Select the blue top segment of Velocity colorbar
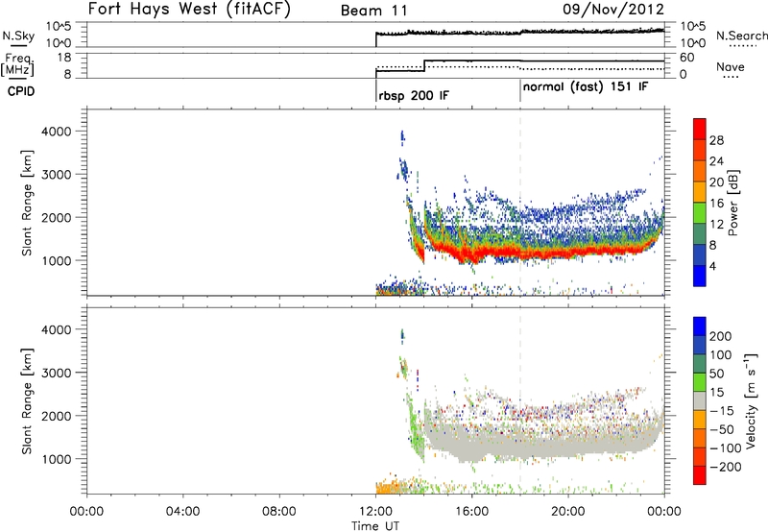Viewport: 768px width, 532px height. point(700,326)
